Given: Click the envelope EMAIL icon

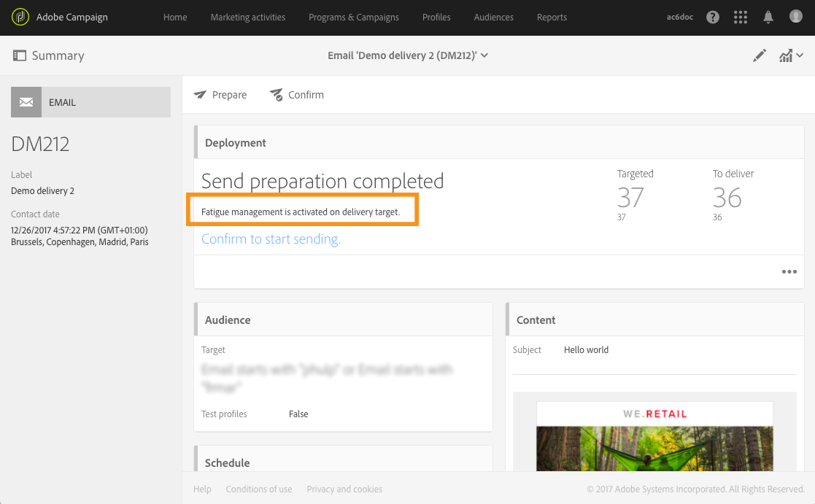Looking at the screenshot, I should coord(26,102).
